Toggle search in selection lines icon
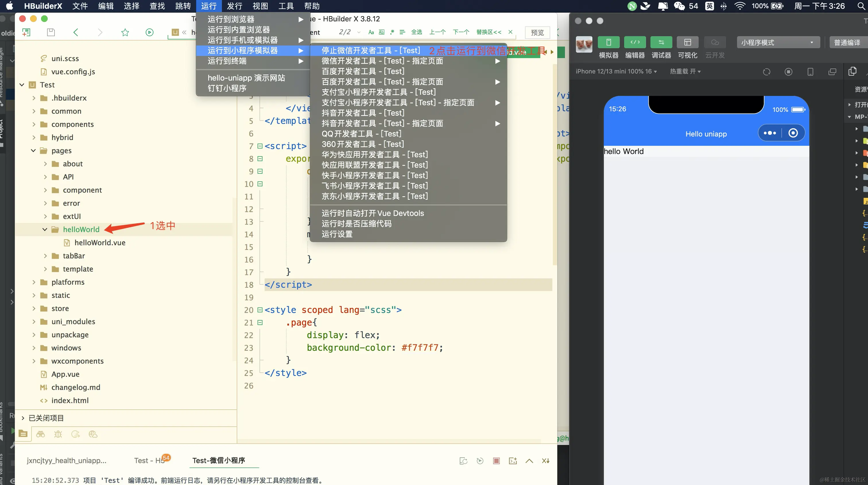This screenshot has height=485, width=868. [x=402, y=32]
